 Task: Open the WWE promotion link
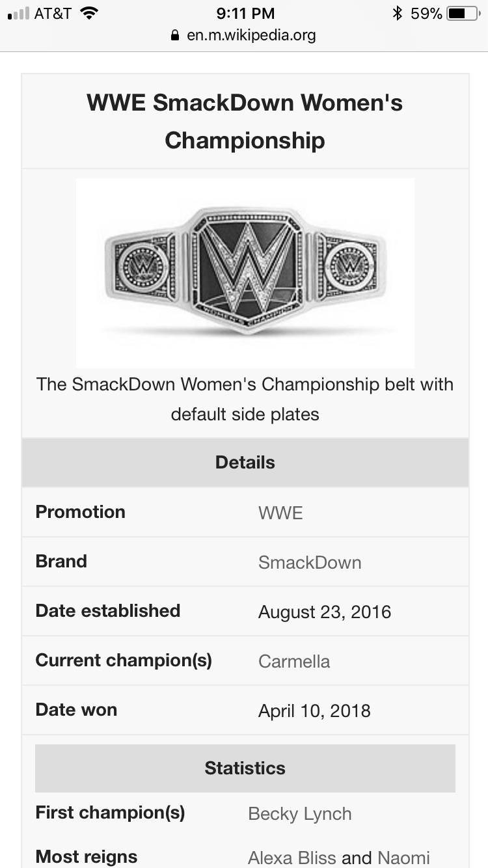(280, 513)
